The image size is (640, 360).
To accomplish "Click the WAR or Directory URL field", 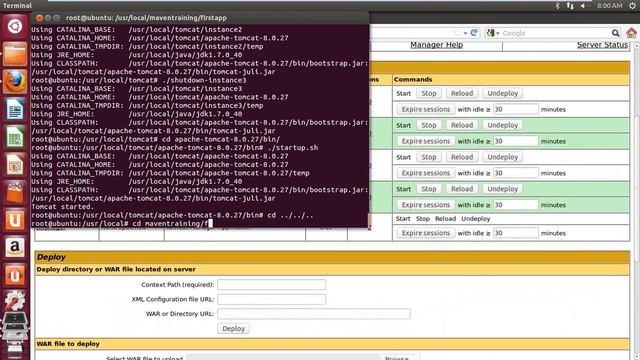I will click(314, 314).
